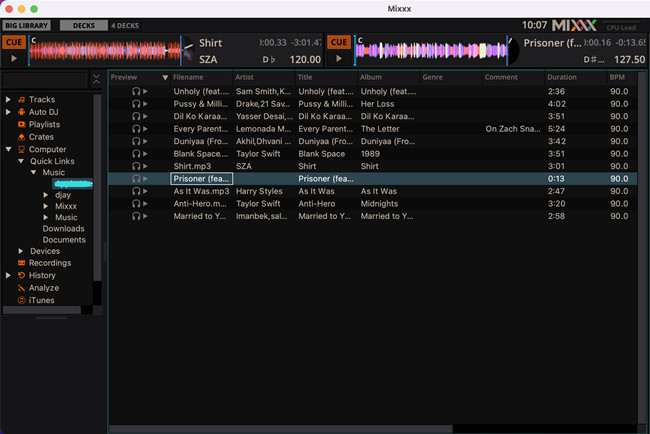
Task: Click the Tracks library icon
Action: pos(22,99)
